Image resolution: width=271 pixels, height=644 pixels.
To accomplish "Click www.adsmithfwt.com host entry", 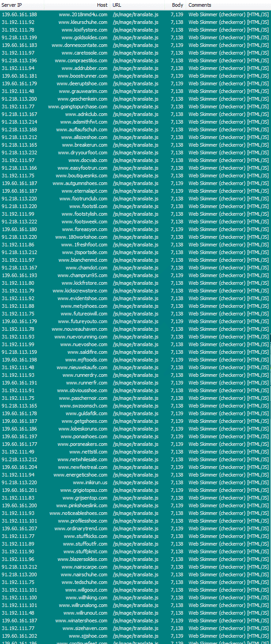I will tap(84, 122).
